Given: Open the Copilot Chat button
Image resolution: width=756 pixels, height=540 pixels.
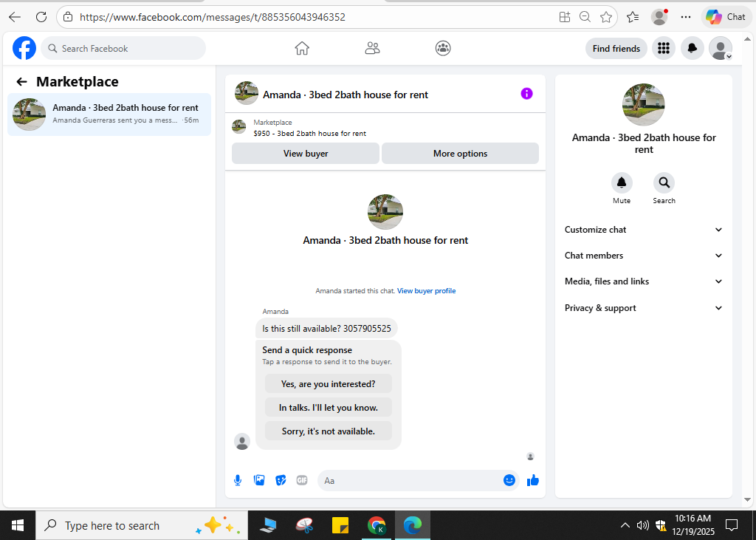Looking at the screenshot, I should coord(726,17).
